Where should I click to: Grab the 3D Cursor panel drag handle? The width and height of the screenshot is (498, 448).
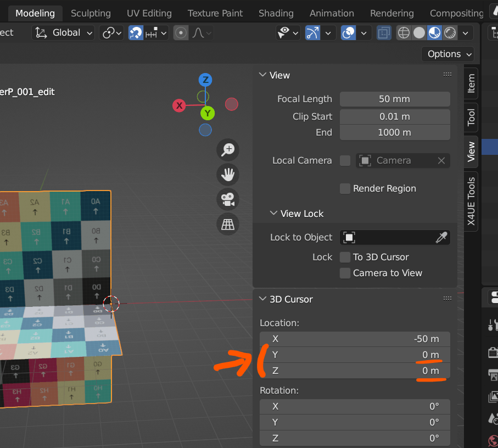point(447,298)
